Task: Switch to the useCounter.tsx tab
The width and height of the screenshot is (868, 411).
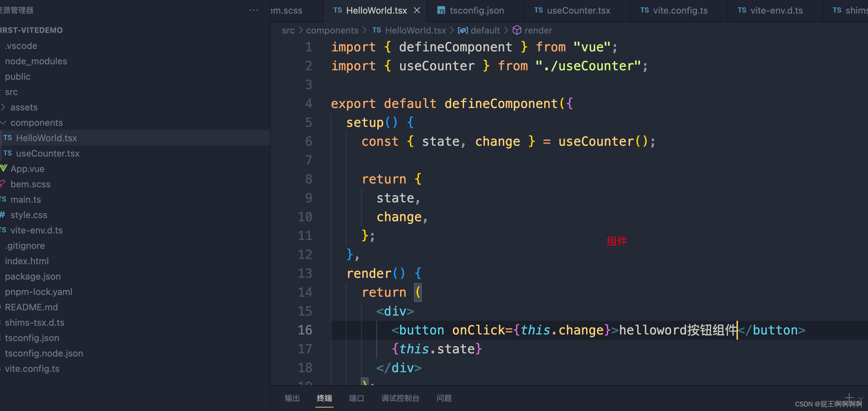Action: [x=578, y=10]
